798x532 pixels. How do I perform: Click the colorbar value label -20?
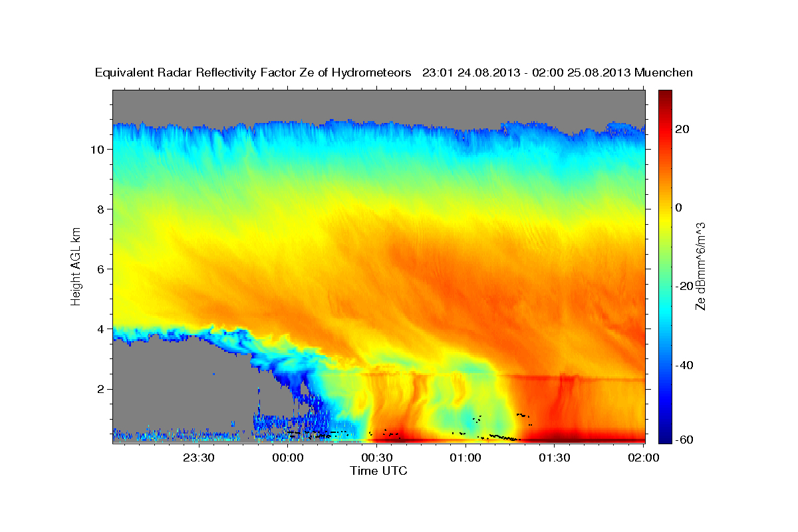(684, 287)
